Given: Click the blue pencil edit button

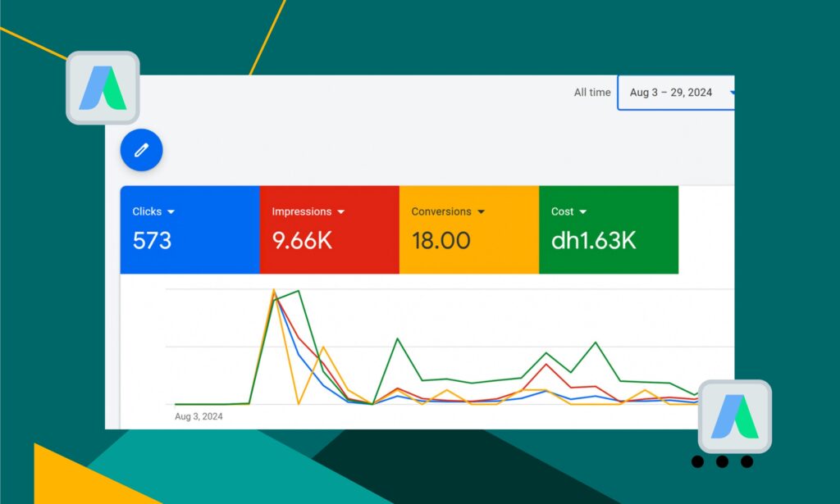Looking at the screenshot, I should (x=141, y=150).
